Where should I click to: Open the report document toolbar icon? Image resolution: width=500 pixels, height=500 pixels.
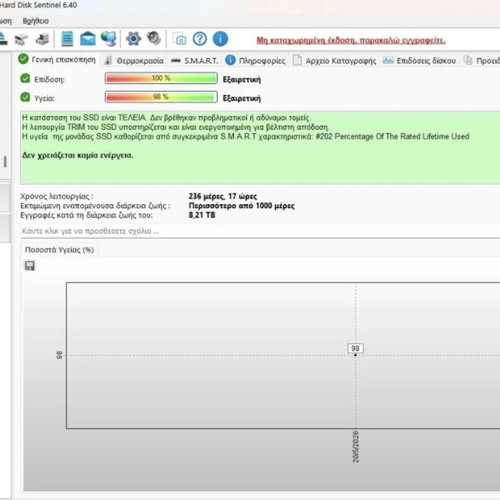click(x=67, y=39)
